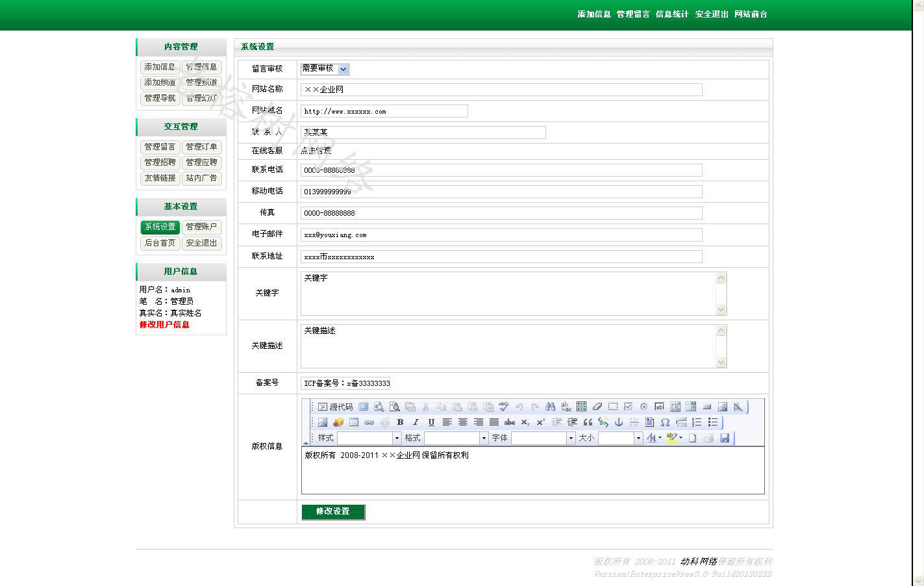Image resolution: width=924 pixels, height=586 pixels.
Task: Open 管理账户 in sidebar
Action: click(201, 227)
